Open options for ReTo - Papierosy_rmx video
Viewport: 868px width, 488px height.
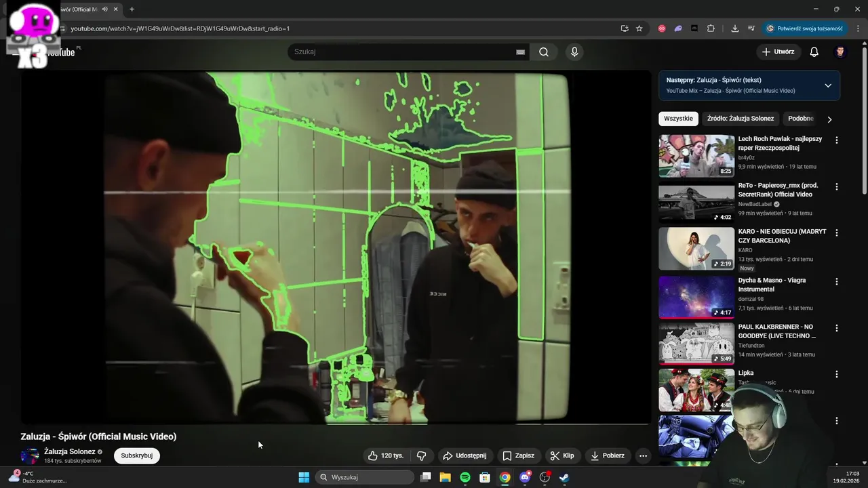836,186
